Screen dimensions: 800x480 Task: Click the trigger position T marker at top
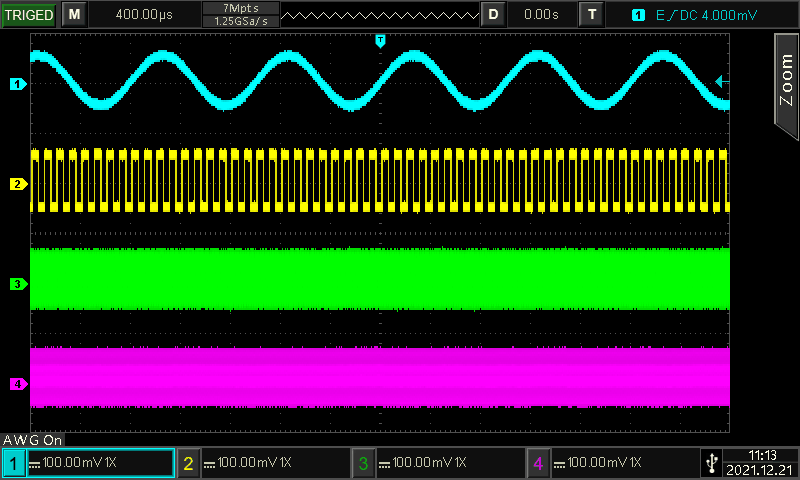[x=379, y=40]
